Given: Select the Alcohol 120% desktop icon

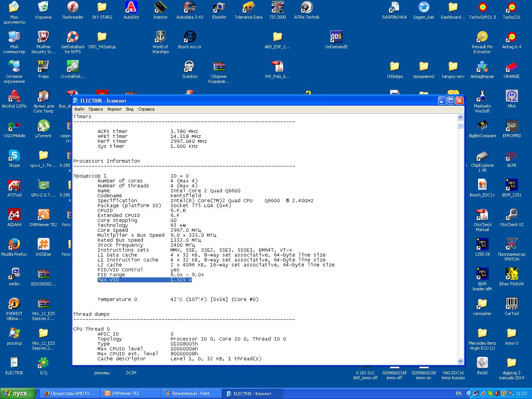Looking at the screenshot, I should click(14, 99).
